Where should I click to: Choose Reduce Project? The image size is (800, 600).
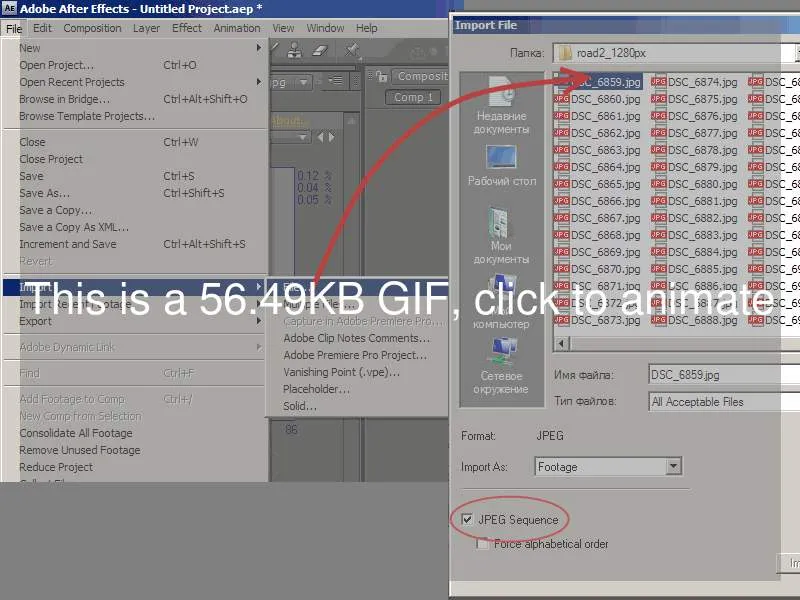[136, 467]
